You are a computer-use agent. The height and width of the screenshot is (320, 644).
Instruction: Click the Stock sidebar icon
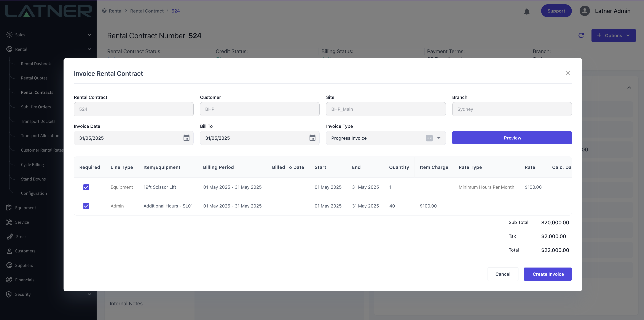click(x=10, y=237)
